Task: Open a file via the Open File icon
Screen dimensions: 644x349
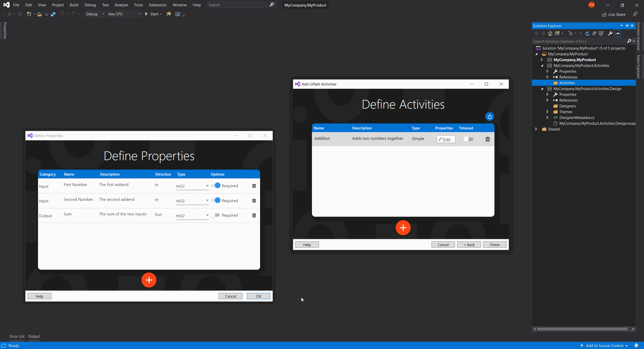Action: click(x=39, y=14)
